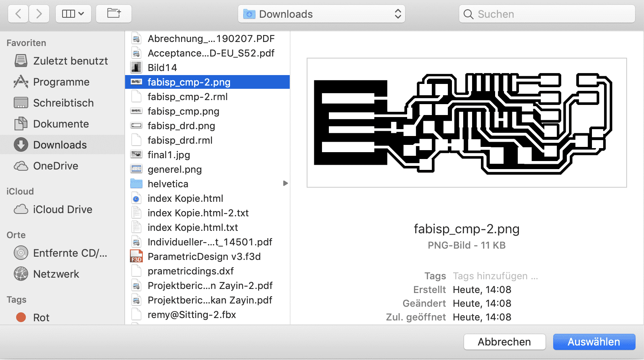This screenshot has width=644, height=360.
Task: Select file index Kopie.html-2.txt
Action: [207, 213]
